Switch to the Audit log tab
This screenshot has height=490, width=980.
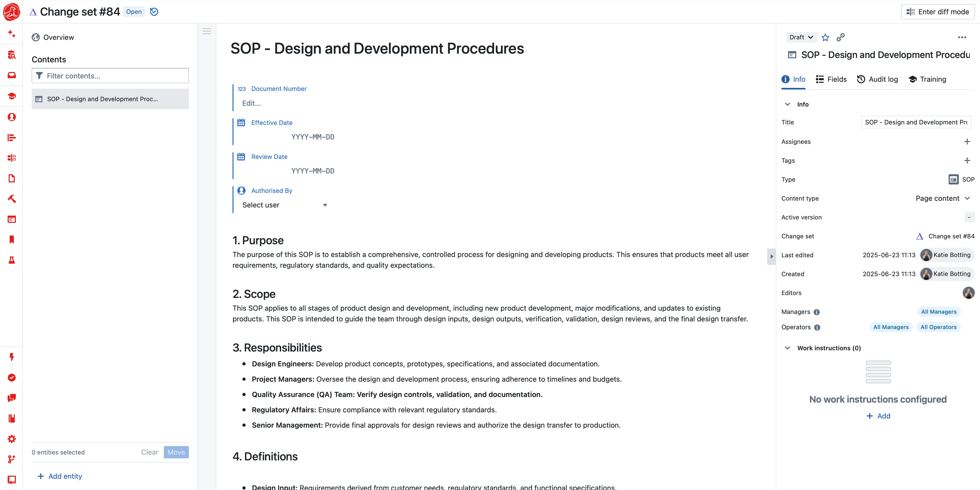[x=877, y=79]
